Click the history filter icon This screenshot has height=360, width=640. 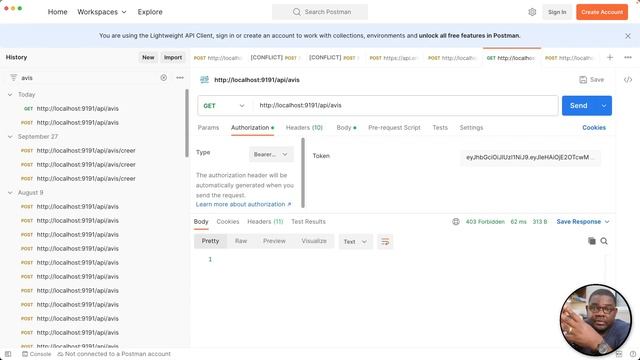click(13, 78)
